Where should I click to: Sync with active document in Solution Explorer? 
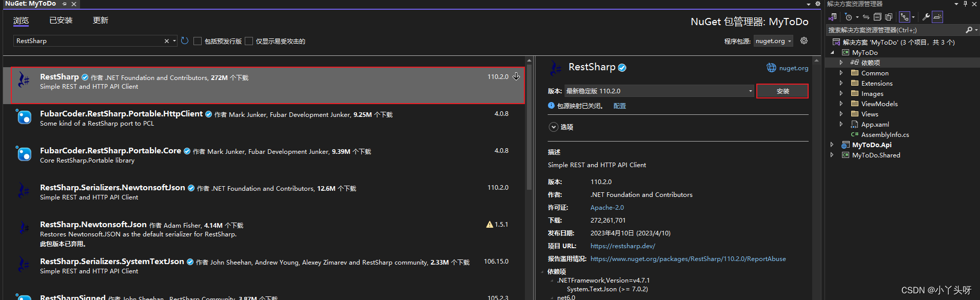[866, 17]
